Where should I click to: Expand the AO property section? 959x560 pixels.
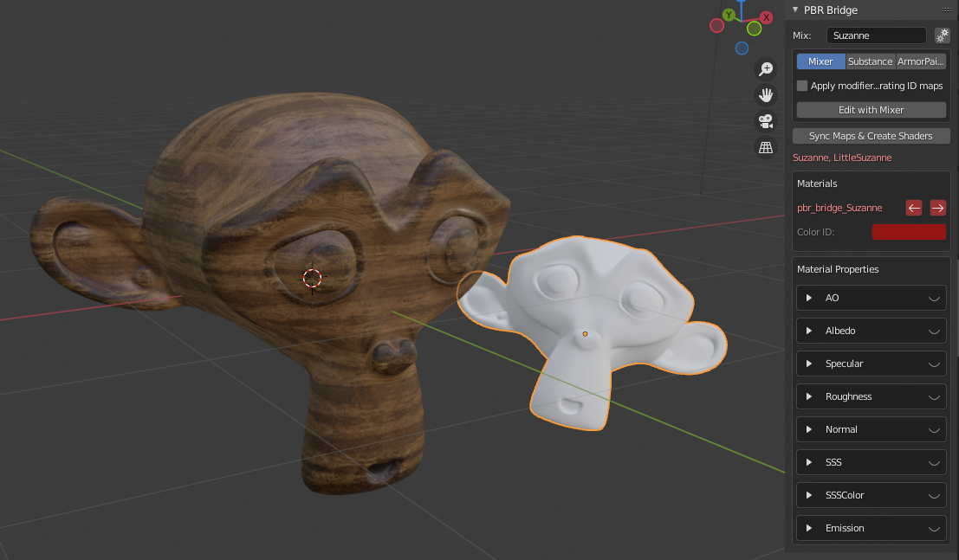pos(809,298)
